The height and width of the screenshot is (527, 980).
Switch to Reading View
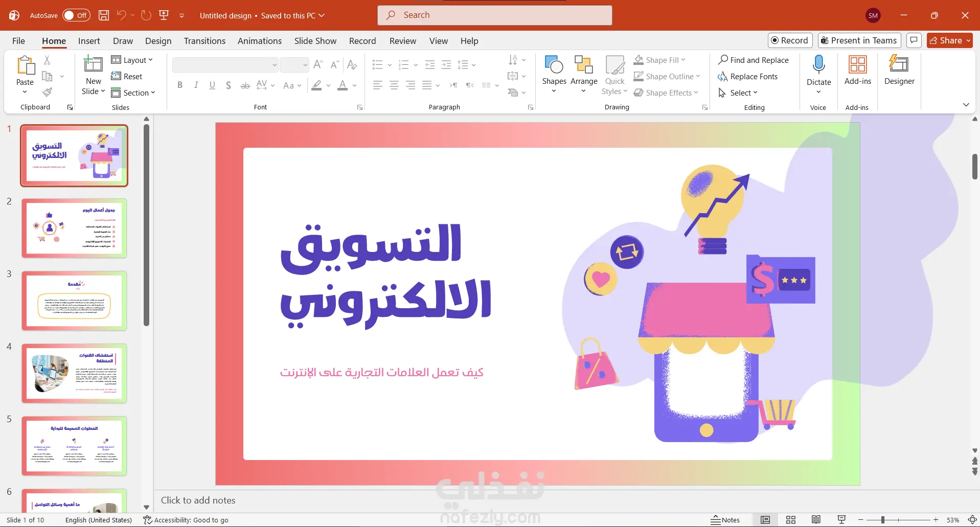click(x=816, y=520)
